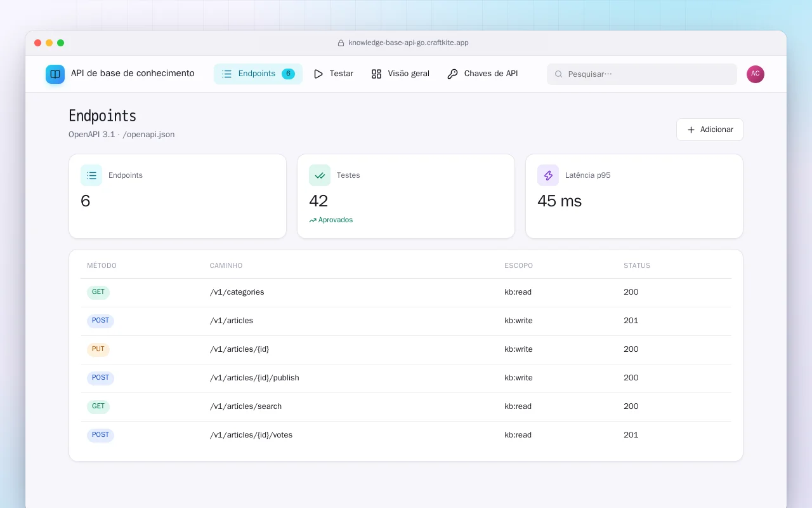Click the search magnifier icon

click(559, 74)
